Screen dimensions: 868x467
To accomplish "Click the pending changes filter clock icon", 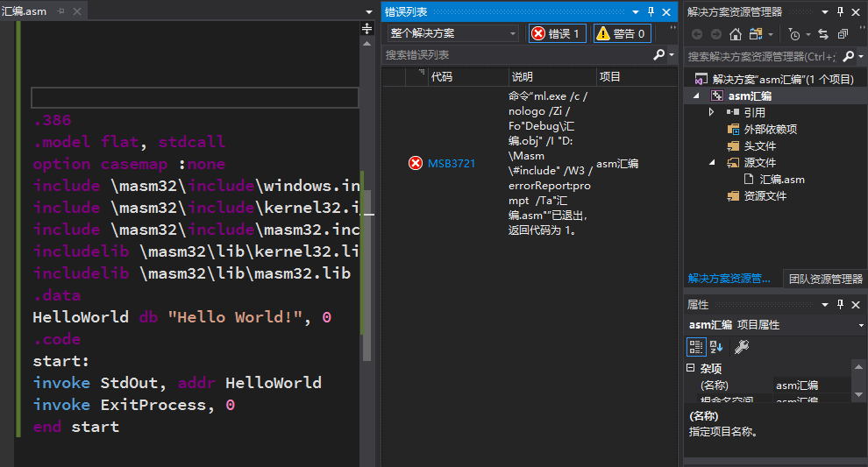I will (794, 34).
